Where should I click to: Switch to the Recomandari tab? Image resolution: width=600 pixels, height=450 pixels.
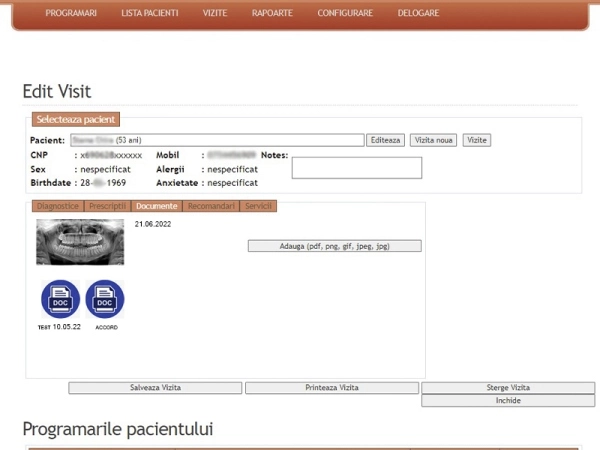[x=211, y=206]
